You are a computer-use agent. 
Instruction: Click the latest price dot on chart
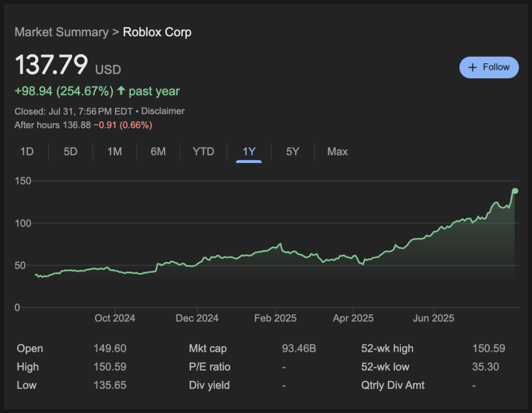coord(515,191)
